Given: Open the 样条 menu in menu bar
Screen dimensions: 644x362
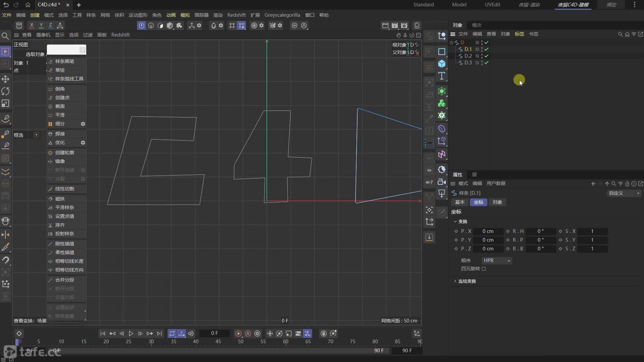Looking at the screenshot, I should tap(91, 15).
